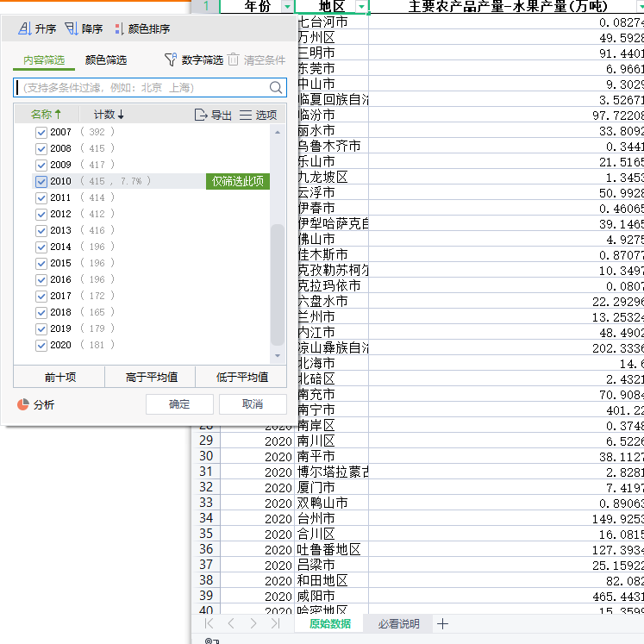Viewport: 644px width, 644px height.
Task: Switch to 内容筛选 tab
Action: (x=44, y=60)
